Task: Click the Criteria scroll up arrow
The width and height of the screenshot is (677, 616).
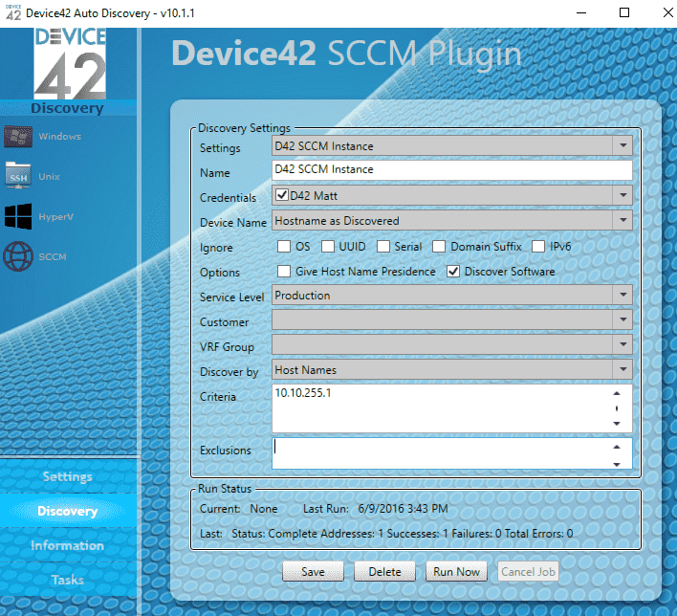Action: [x=617, y=393]
